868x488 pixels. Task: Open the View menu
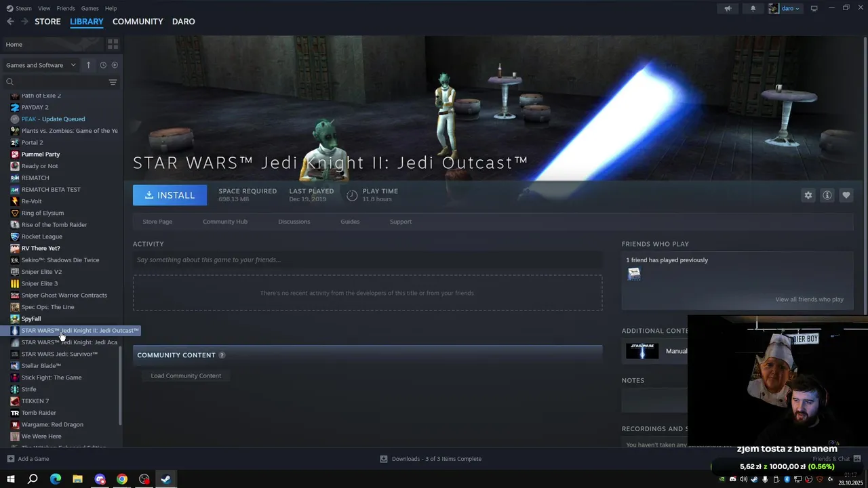click(44, 9)
